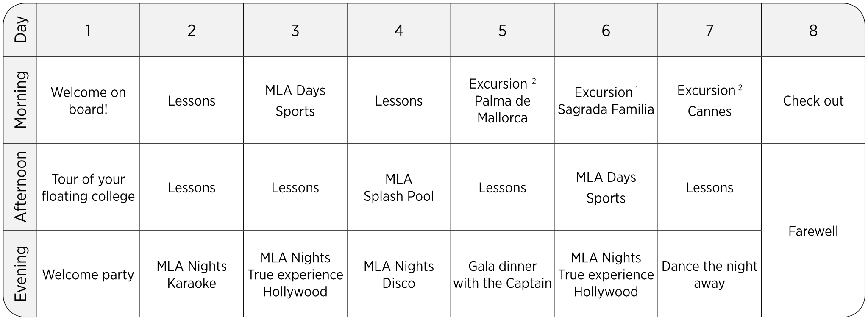Click the Day 5 column header

(502, 31)
